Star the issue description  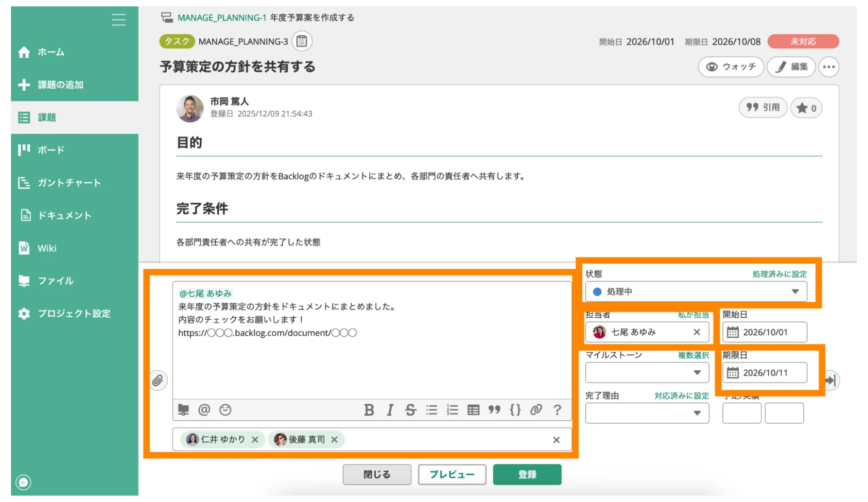806,108
